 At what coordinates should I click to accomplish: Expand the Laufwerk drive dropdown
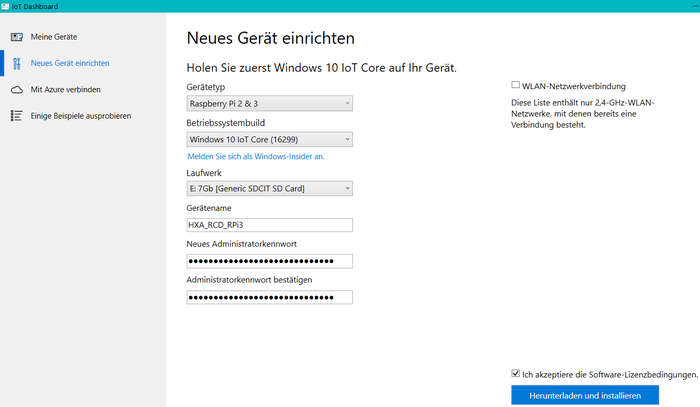pos(270,189)
